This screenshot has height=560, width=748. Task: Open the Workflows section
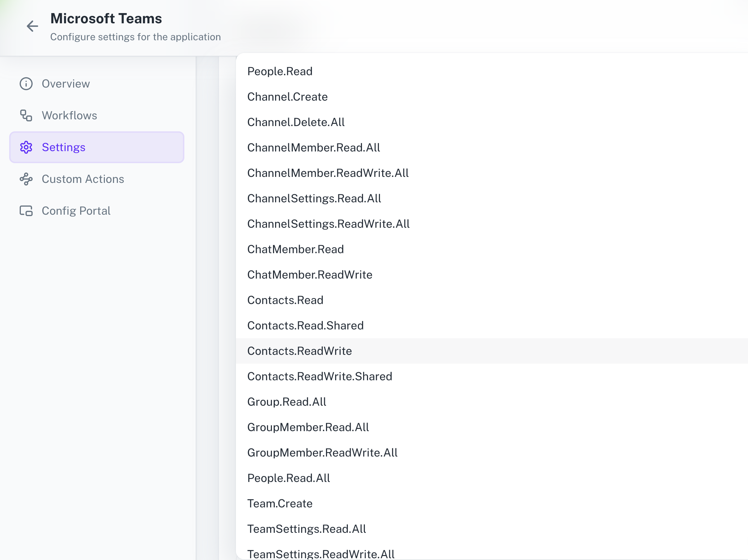click(69, 115)
